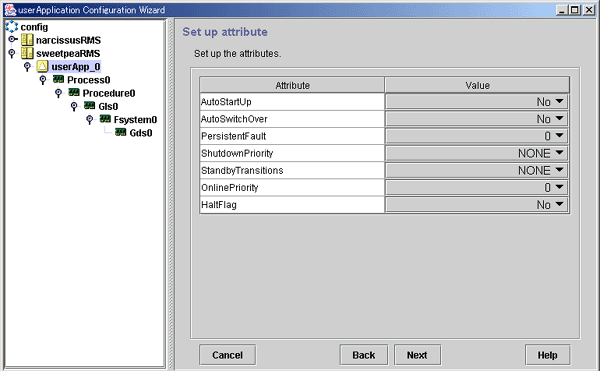Select the config tree label
Viewport: 600px width, 371px height.
[34, 27]
